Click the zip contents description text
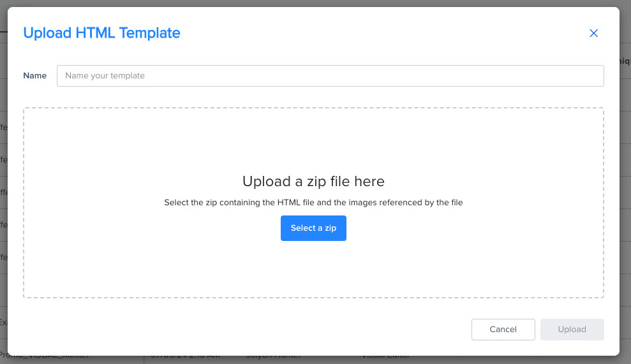This screenshot has width=631, height=364. tap(313, 202)
